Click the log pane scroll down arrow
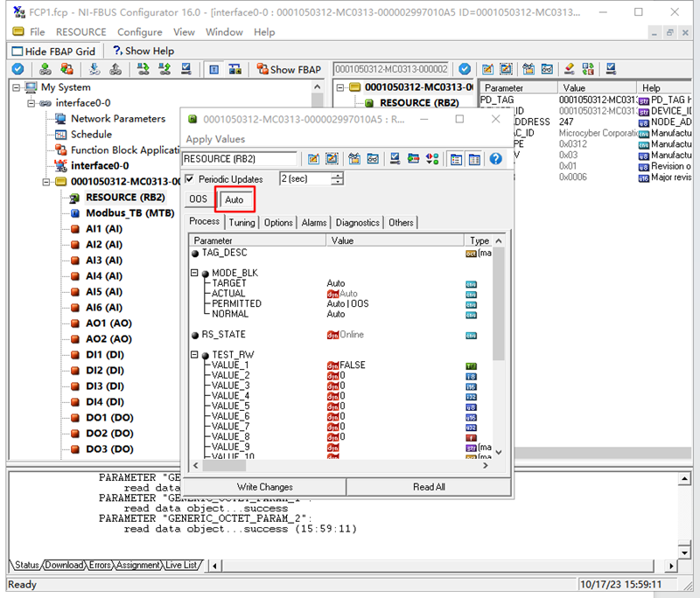This screenshot has height=598, width=700. (x=684, y=553)
